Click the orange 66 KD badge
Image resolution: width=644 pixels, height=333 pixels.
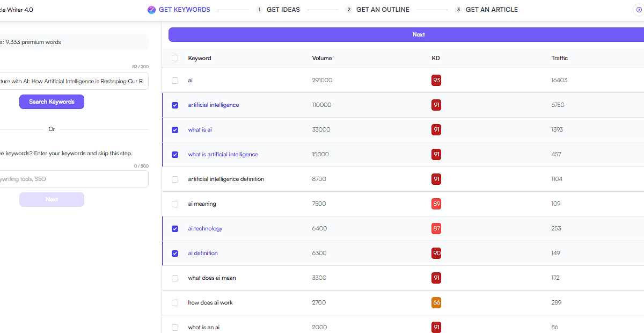click(x=436, y=303)
